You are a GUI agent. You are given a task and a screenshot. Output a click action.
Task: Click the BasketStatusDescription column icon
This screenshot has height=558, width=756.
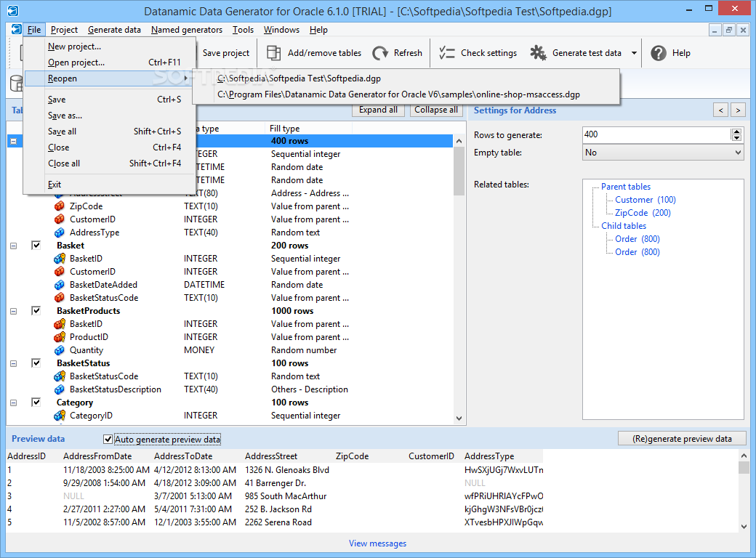tap(60, 389)
